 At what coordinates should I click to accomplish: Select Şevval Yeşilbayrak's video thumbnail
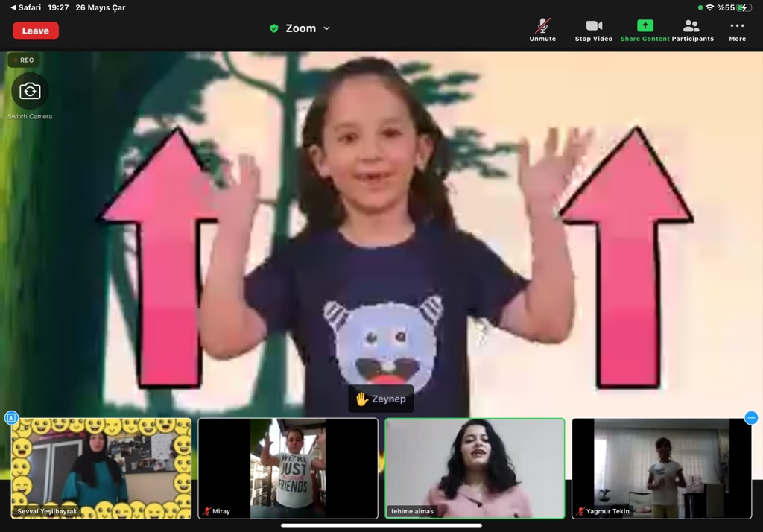tap(101, 468)
